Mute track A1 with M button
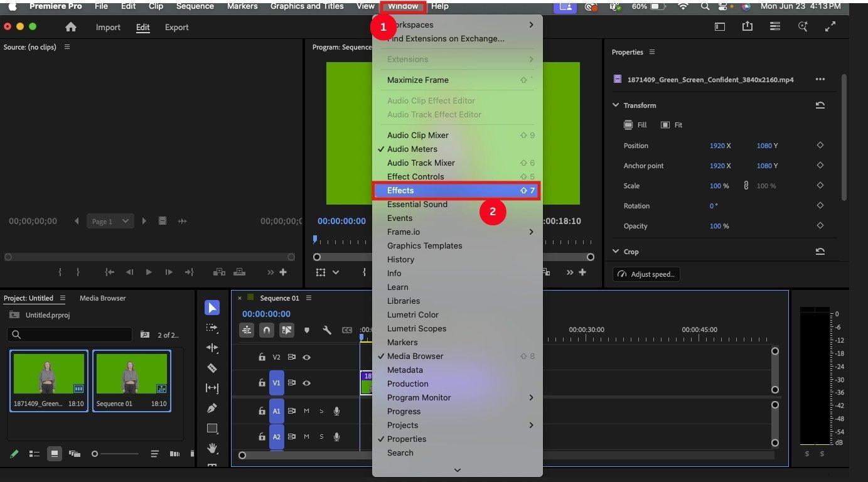Image resolution: width=868 pixels, height=482 pixels. (307, 411)
